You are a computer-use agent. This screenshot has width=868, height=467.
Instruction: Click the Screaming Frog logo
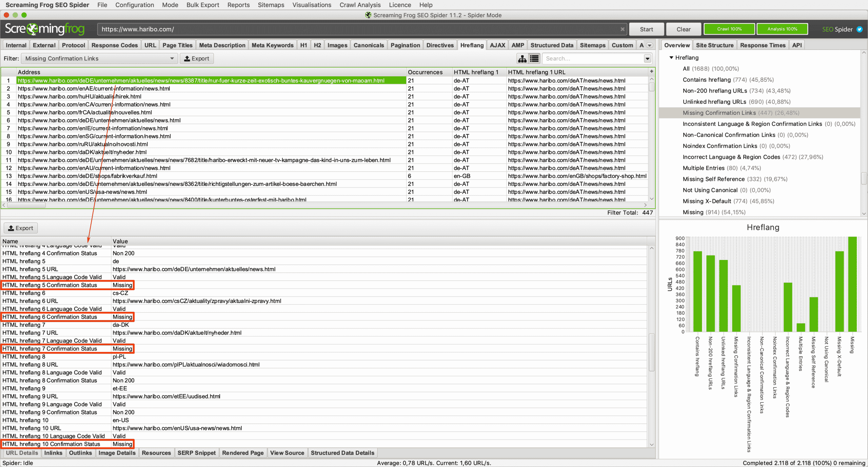point(45,29)
